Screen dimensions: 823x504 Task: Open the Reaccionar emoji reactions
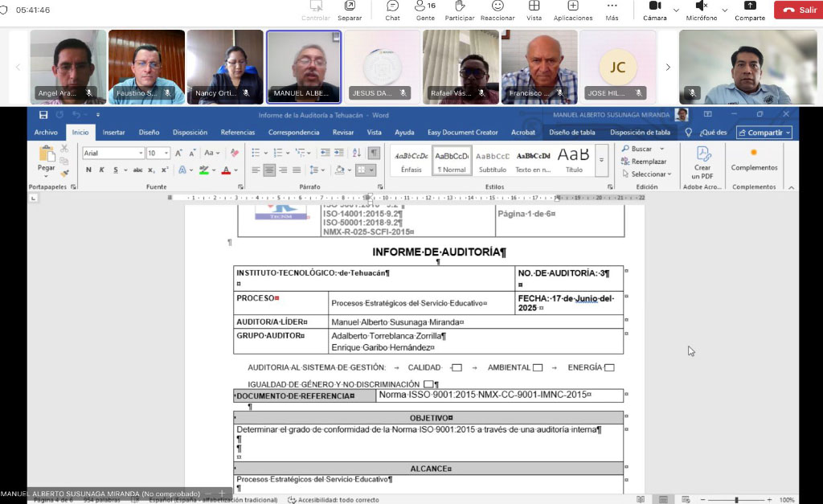pyautogui.click(x=497, y=10)
